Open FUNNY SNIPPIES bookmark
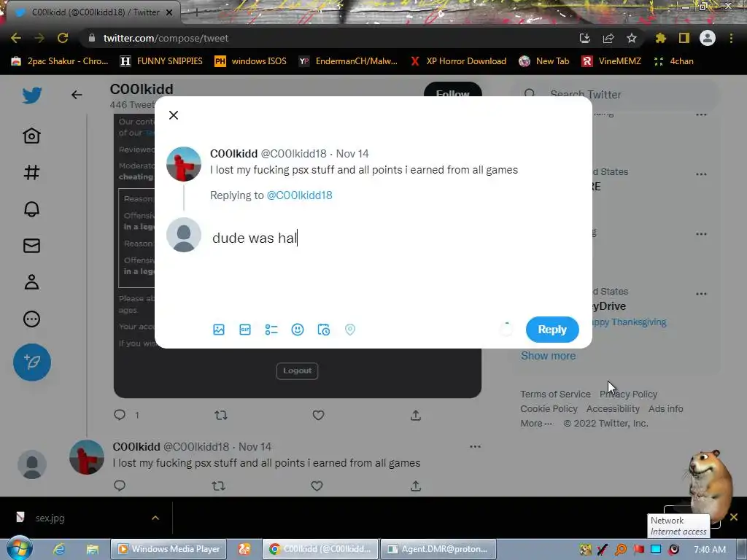The height and width of the screenshot is (560, 747). [161, 61]
